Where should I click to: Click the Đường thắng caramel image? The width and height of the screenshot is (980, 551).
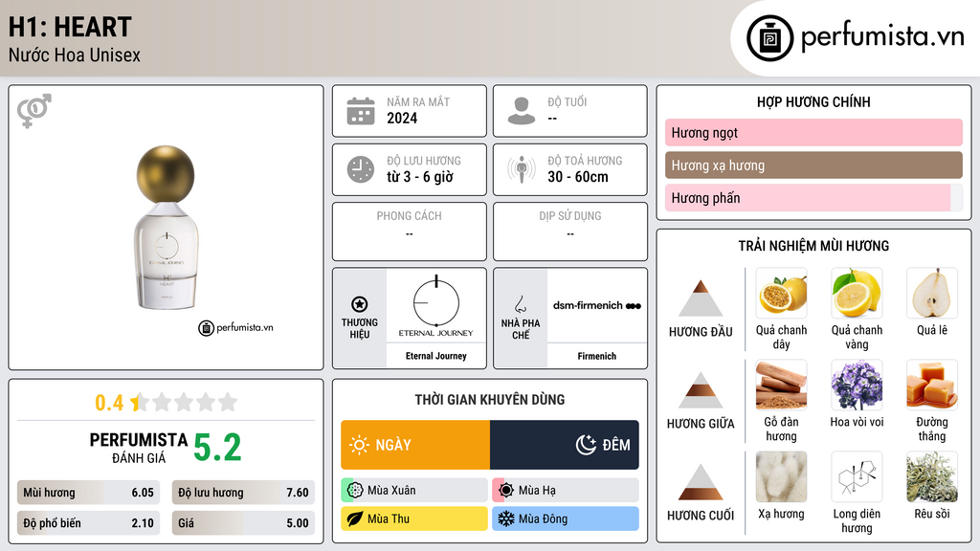(x=932, y=386)
